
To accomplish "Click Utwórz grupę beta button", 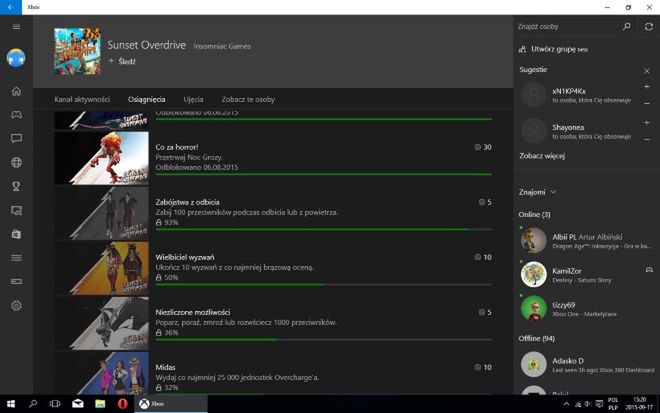I will click(x=554, y=49).
